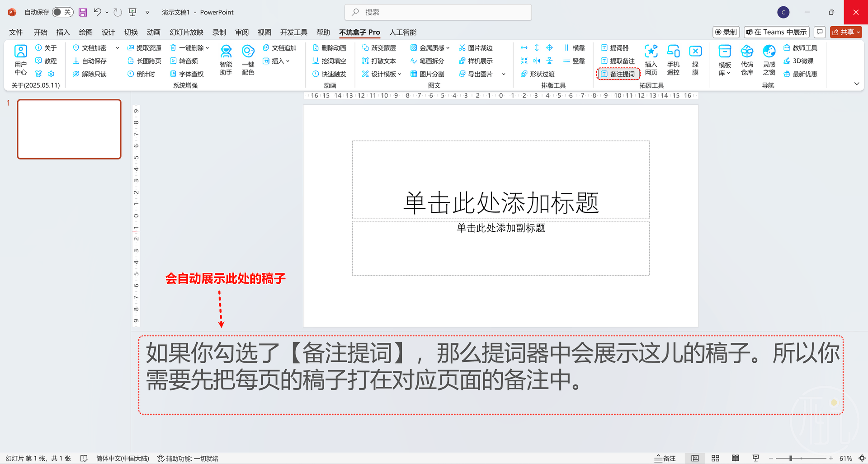Toggle the 备注 notes pane in status bar
This screenshot has width=868, height=464.
tap(665, 458)
